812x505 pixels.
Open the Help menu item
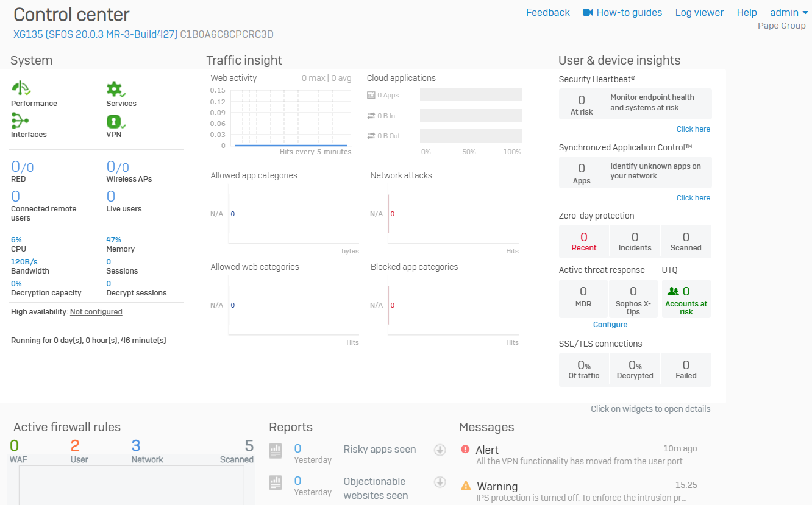click(746, 12)
